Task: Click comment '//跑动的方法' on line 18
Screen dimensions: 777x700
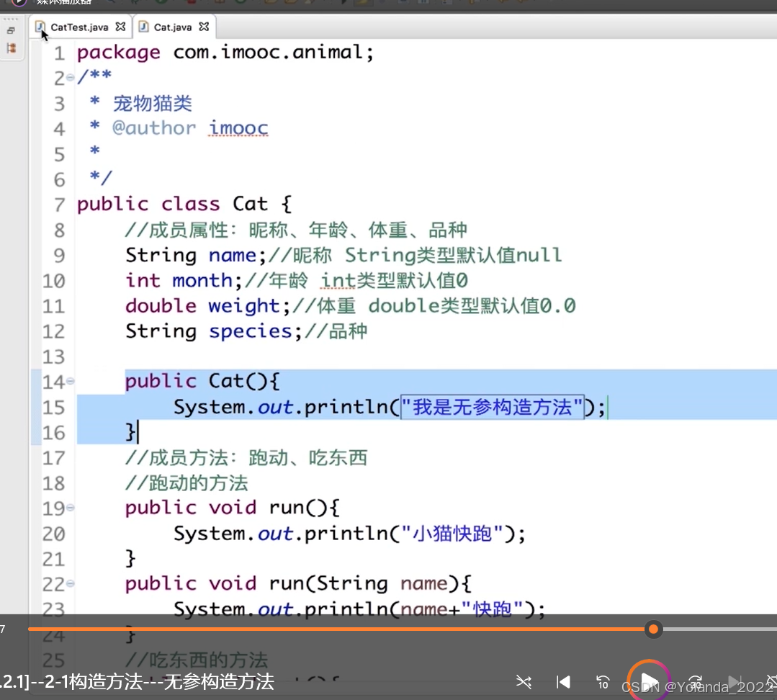Action: 187,483
